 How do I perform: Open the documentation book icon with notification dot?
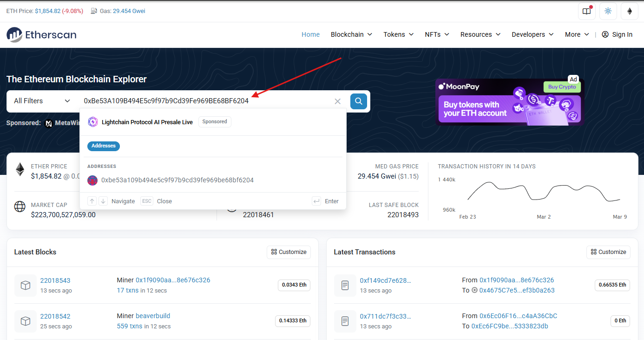click(x=586, y=11)
